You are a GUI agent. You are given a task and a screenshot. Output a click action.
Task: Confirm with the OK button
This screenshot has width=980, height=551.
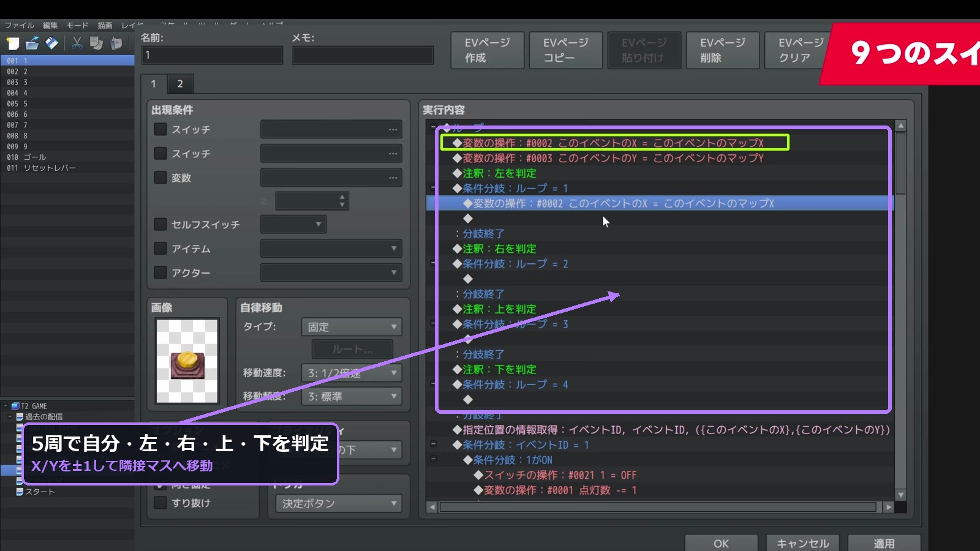tap(722, 544)
